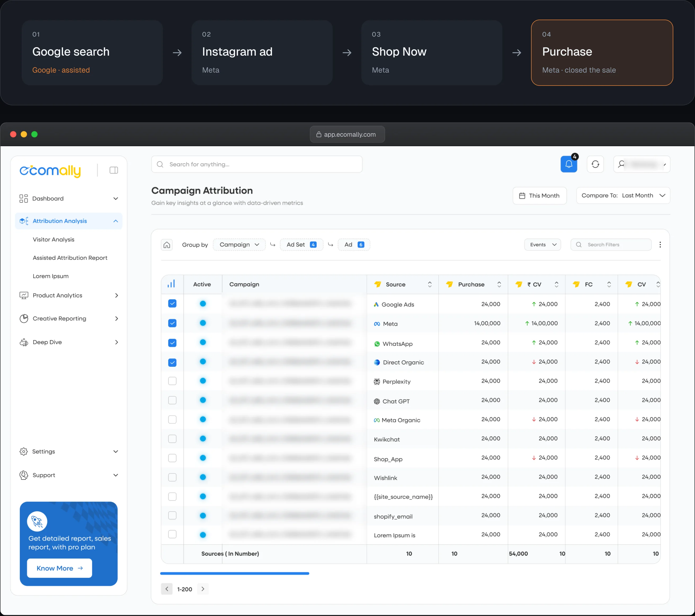Open Assisted Attribution Report

pyautogui.click(x=70, y=258)
